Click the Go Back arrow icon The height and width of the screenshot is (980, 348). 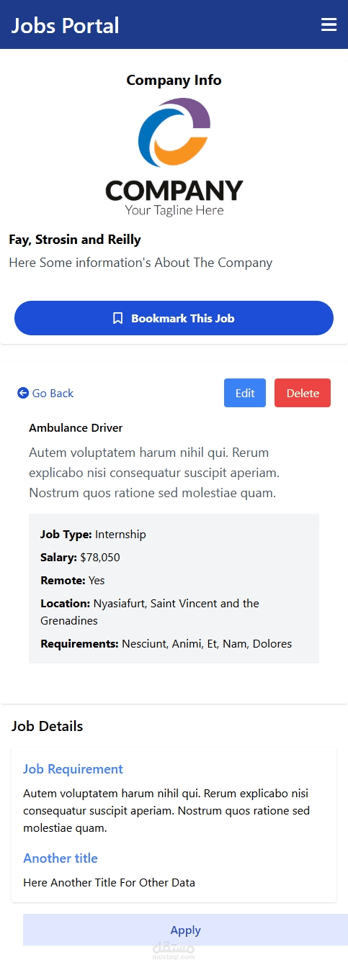click(23, 393)
